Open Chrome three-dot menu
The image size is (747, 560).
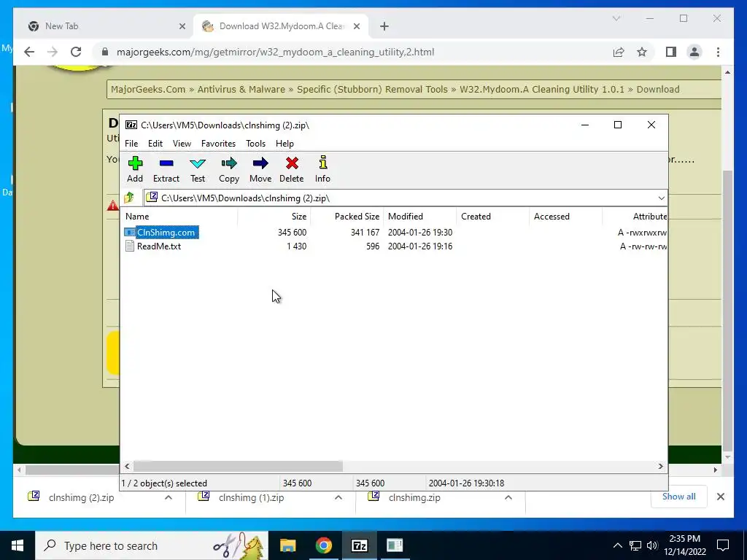coord(718,52)
